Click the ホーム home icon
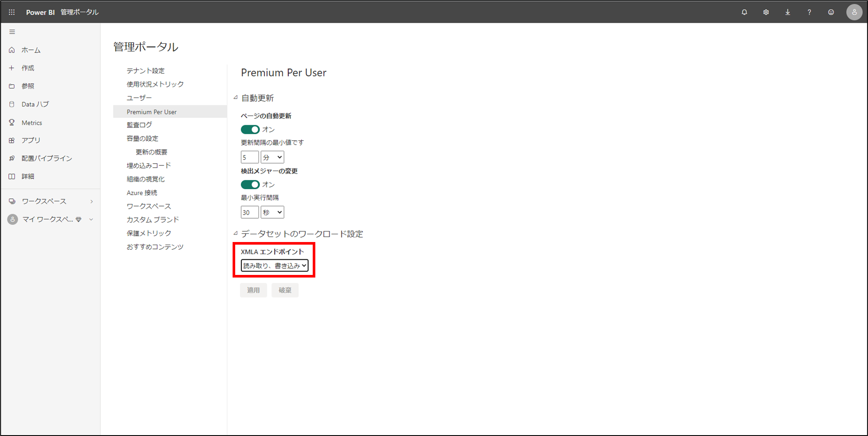Viewport: 868px width, 436px height. coord(12,50)
